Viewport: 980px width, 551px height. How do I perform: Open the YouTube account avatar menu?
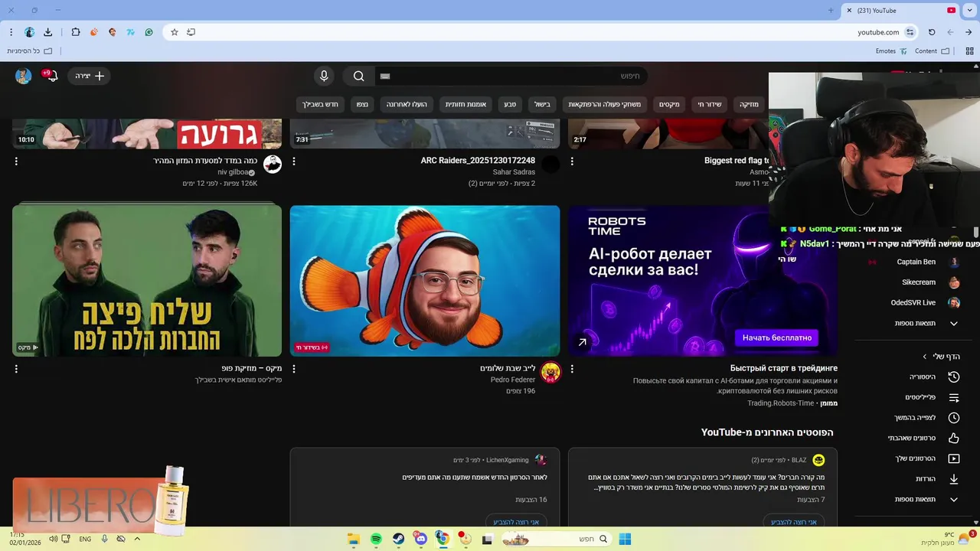point(23,76)
